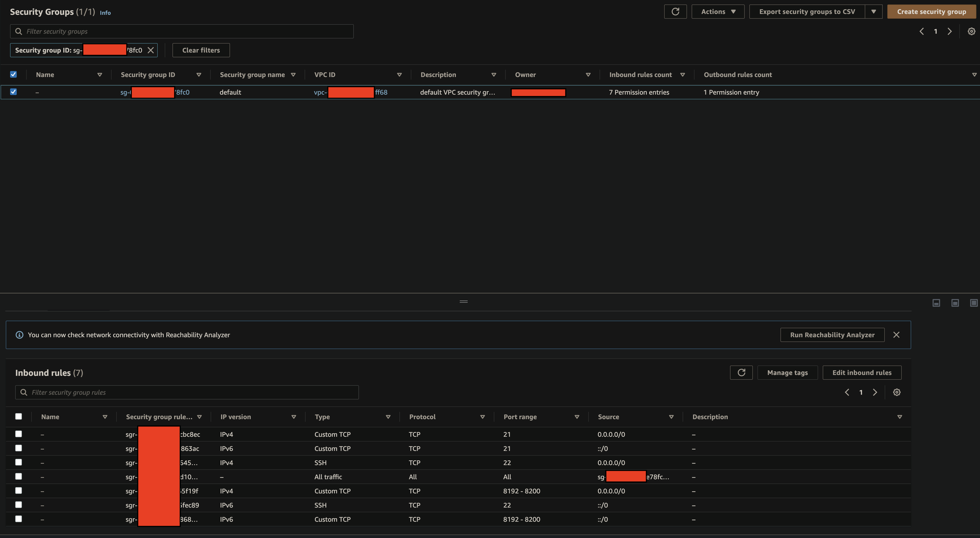This screenshot has height=538, width=980.
Task: Click Edit inbound rules button
Action: [x=862, y=372]
